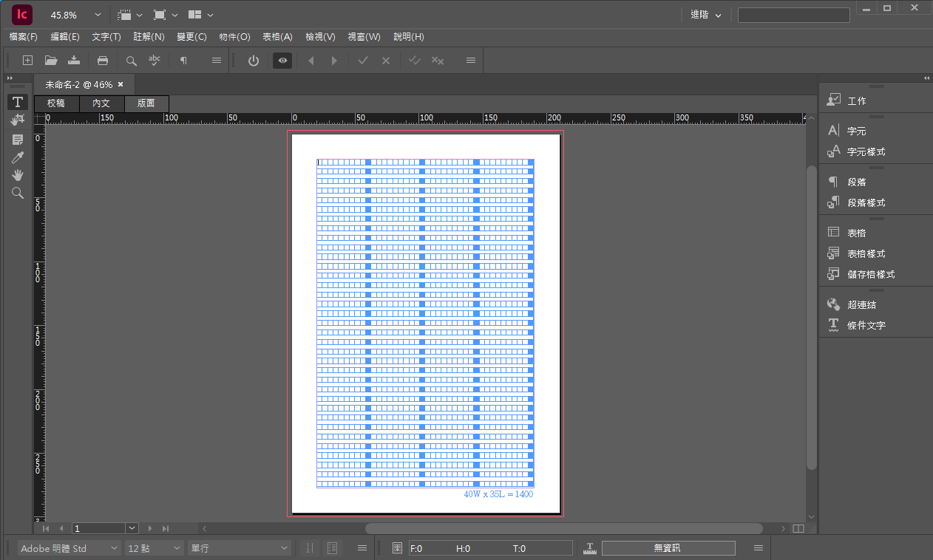Viewport: 933px width, 560px height.
Task: Select the Note tool
Action: [18, 140]
